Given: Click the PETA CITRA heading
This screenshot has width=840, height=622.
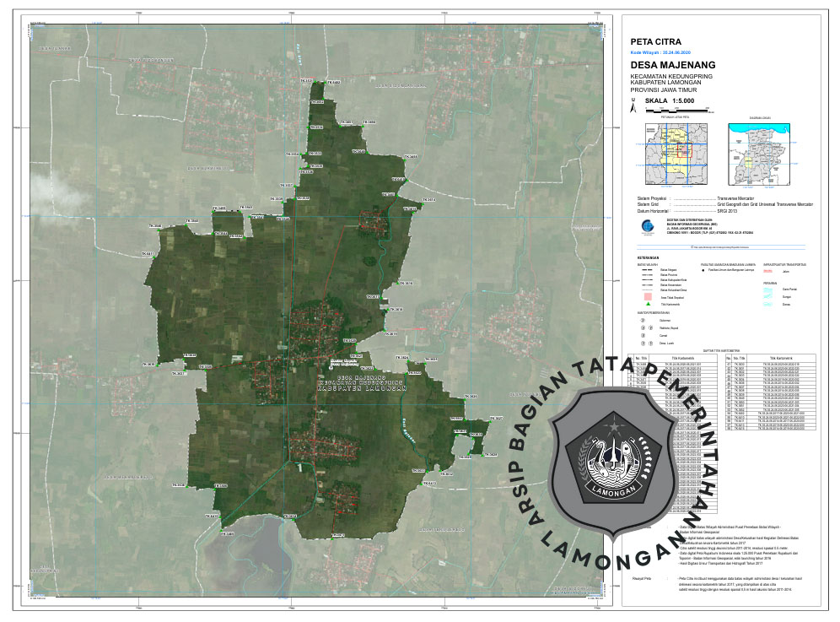Looking at the screenshot, I should tap(656, 41).
